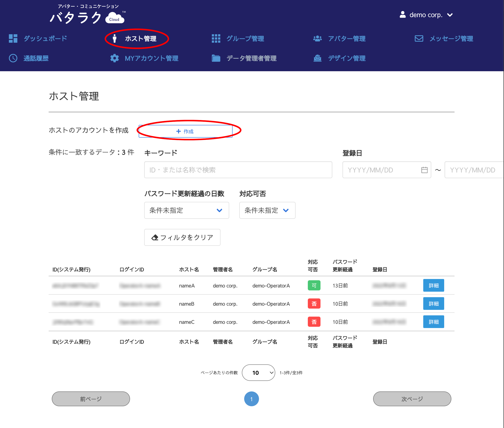The image size is (504, 428).
Task: Open the password update days dropdown
Action: [x=186, y=210]
